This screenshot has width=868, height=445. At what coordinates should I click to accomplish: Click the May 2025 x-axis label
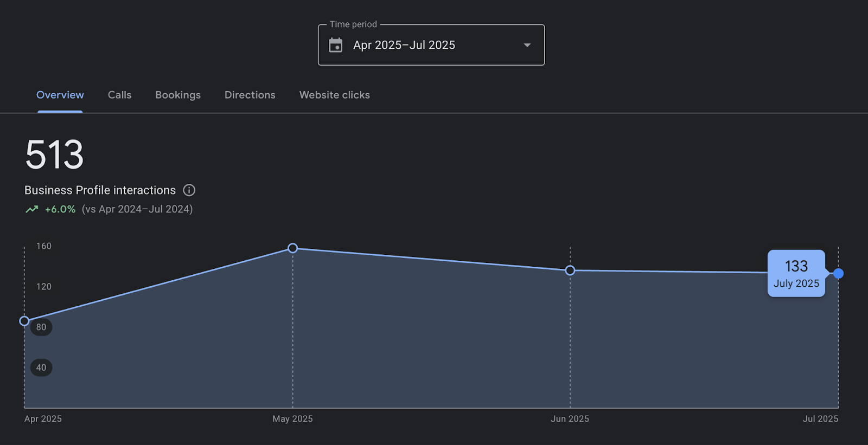click(292, 419)
